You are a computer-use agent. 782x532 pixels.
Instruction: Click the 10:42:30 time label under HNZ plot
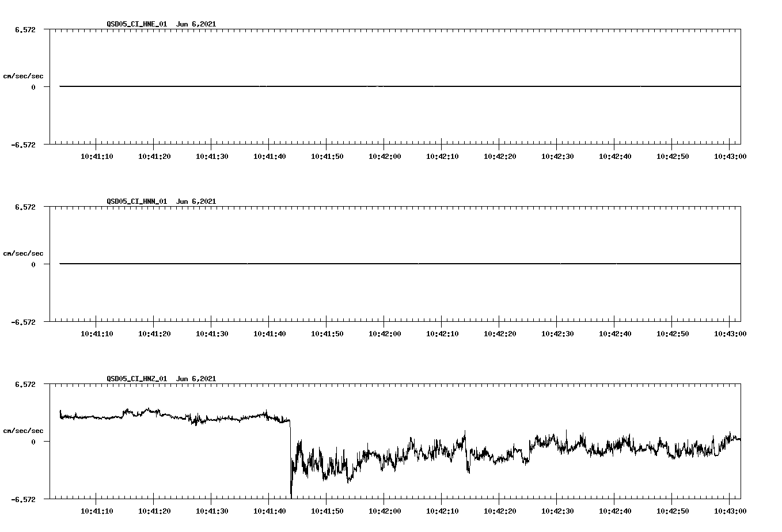pyautogui.click(x=557, y=511)
